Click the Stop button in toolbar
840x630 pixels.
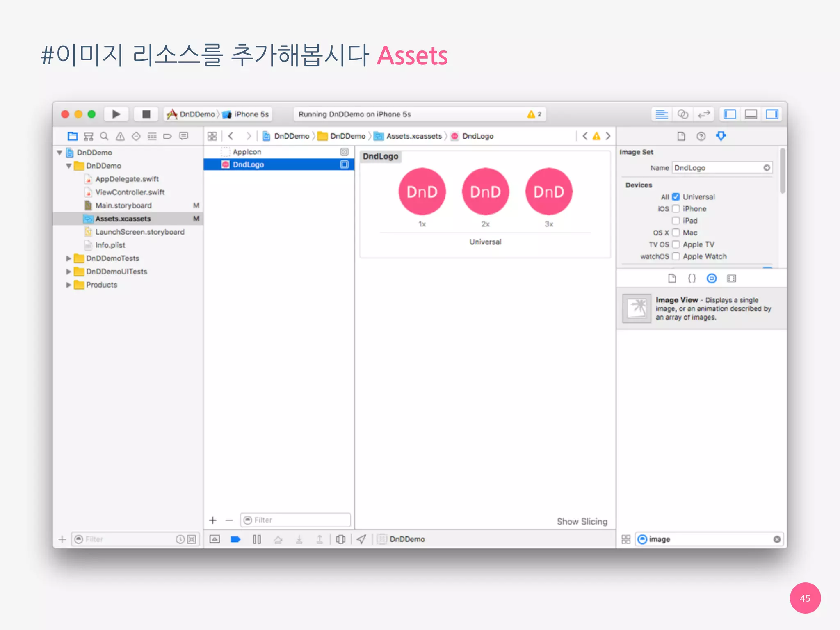(146, 114)
